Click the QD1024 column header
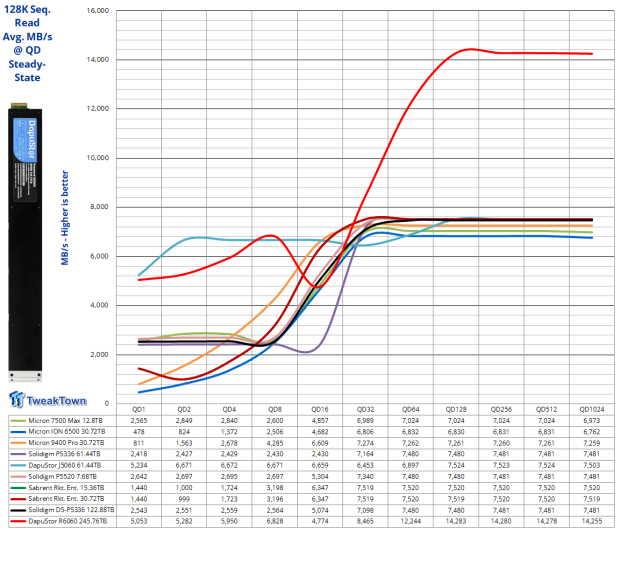620x568 pixels. [592, 409]
